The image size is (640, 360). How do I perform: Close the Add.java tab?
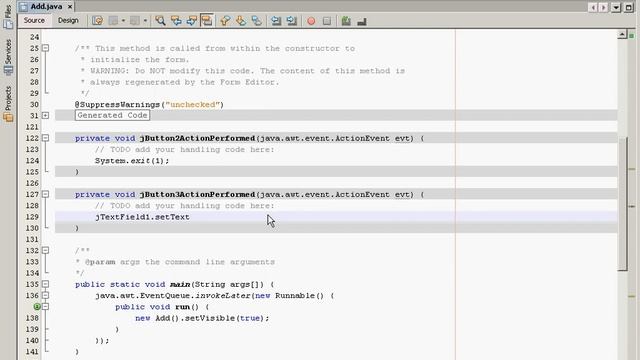(x=70, y=7)
